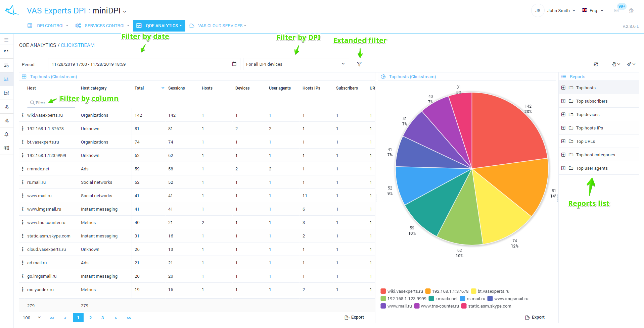This screenshot has width=644, height=328.
Task: Toggle wiki.vasexperts.ru legend color swatch
Action: coord(383,291)
